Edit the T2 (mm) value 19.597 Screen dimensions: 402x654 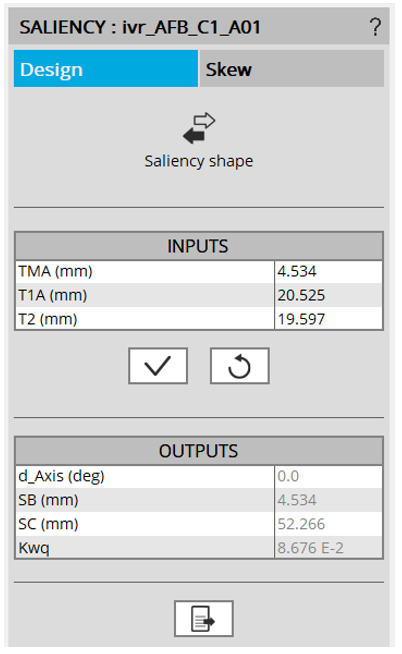328,319
